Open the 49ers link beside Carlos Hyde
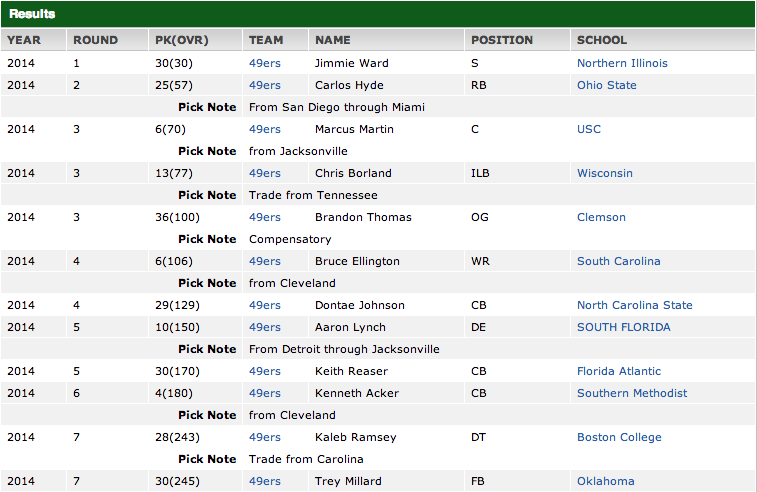The height and width of the screenshot is (492, 757). point(264,85)
